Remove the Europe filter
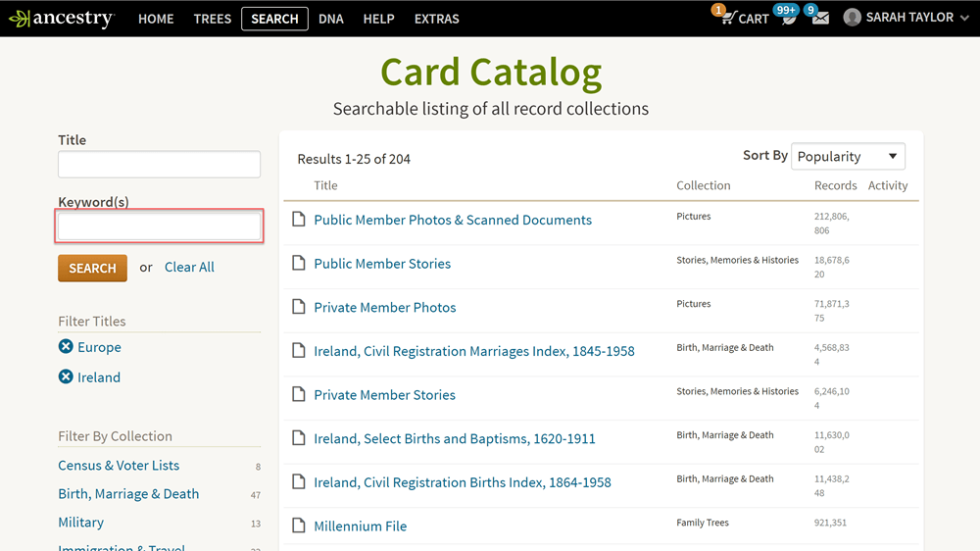 click(x=66, y=346)
